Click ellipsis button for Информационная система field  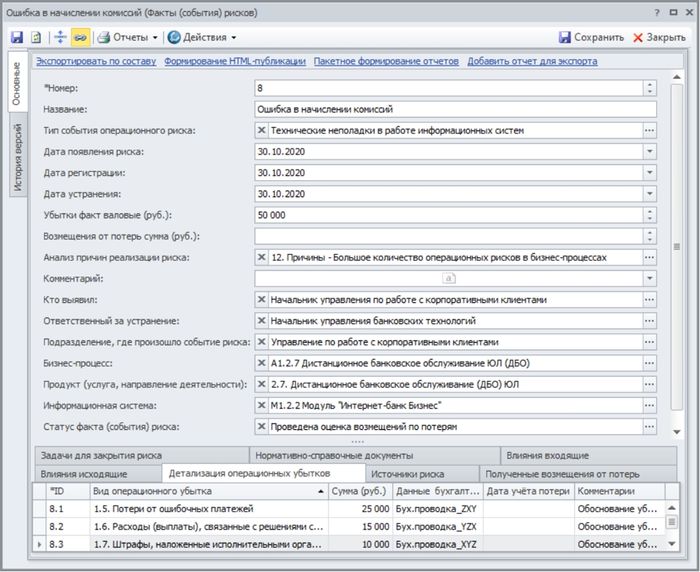[x=649, y=405]
